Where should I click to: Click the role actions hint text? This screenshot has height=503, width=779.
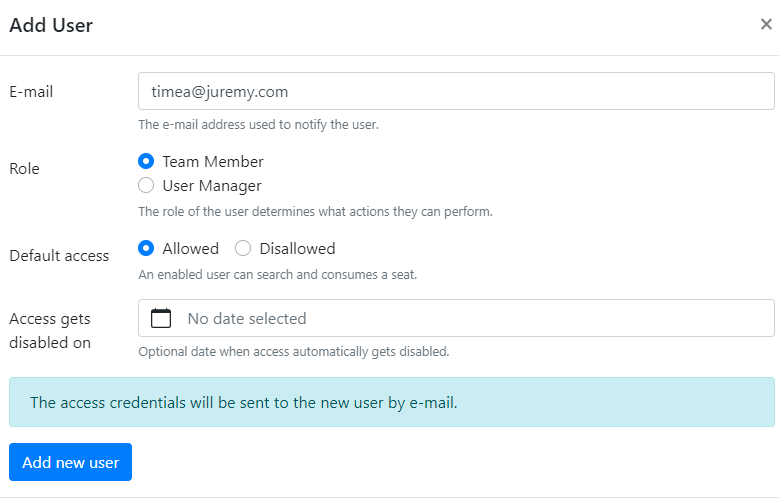[x=315, y=212]
